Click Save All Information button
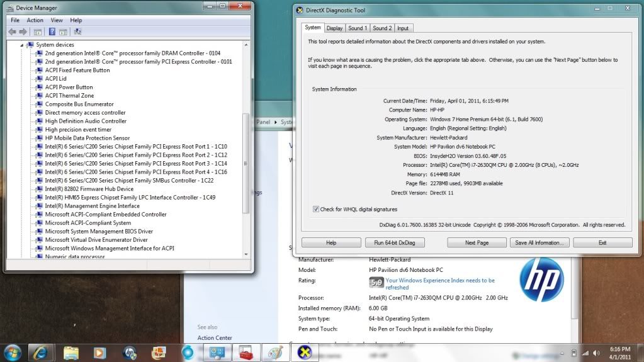This screenshot has width=644, height=362. (x=539, y=243)
